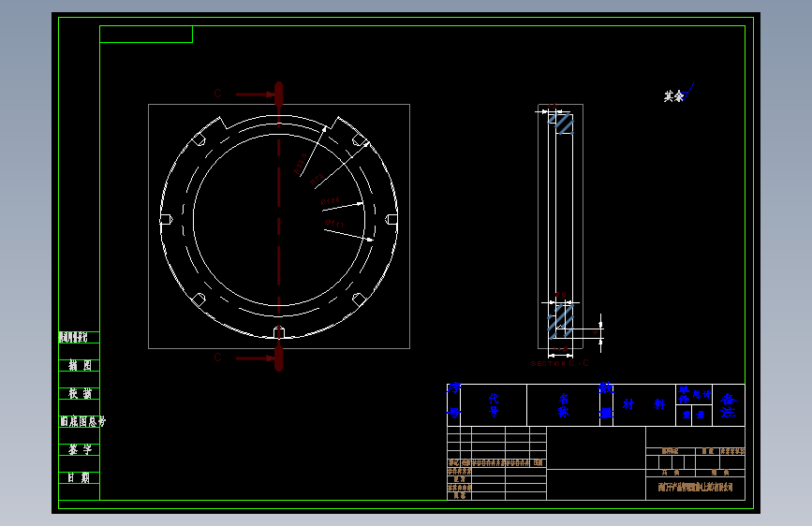The width and height of the screenshot is (812, 526).
Task: Select the "Ø117" diameter dimension
Action: click(x=334, y=224)
